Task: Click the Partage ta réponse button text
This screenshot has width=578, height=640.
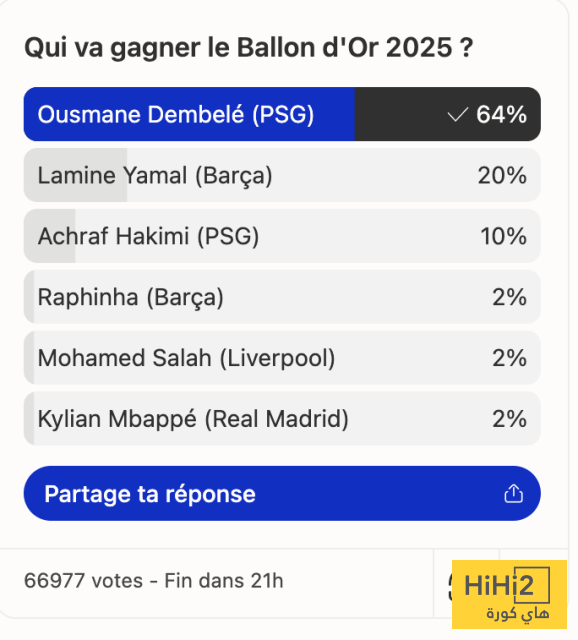Action: tap(150, 494)
